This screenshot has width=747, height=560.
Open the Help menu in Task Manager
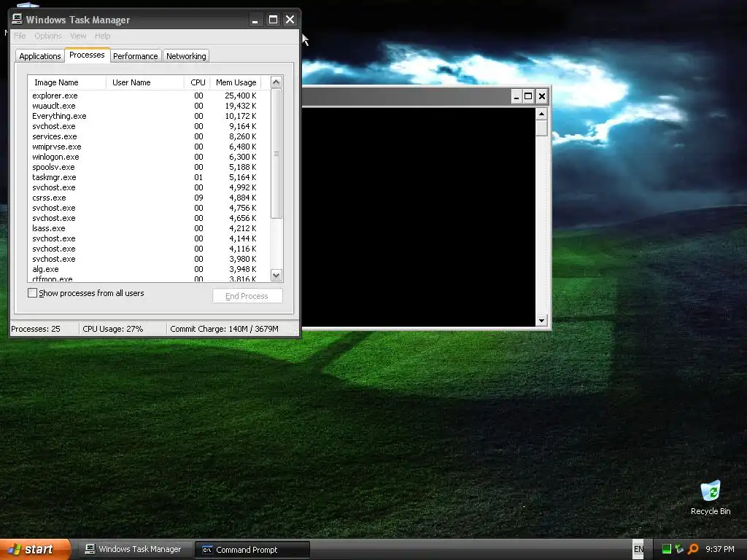(102, 36)
